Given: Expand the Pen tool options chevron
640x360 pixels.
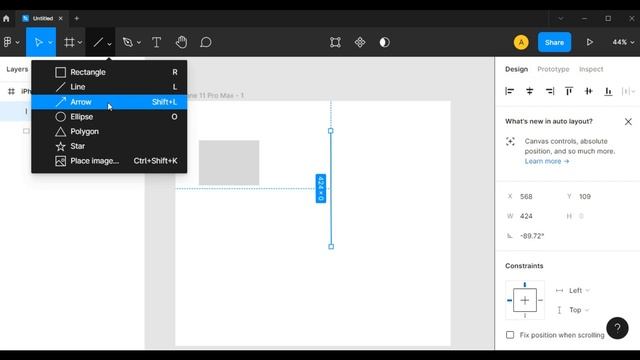Looking at the screenshot, I should pyautogui.click(x=139, y=42).
